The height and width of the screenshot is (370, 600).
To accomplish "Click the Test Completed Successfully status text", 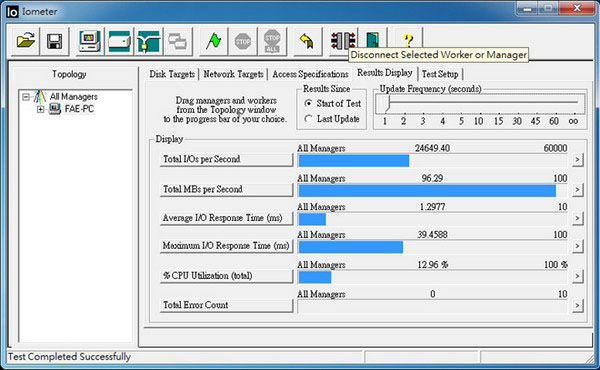I will (69, 357).
